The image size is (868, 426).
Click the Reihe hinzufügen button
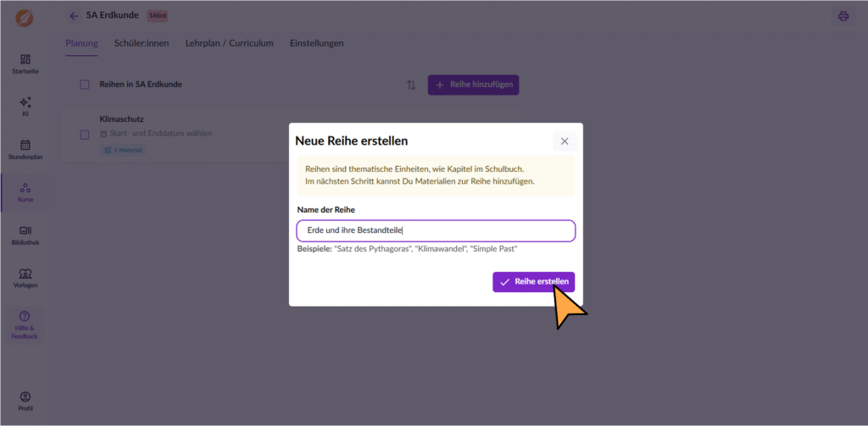click(472, 85)
